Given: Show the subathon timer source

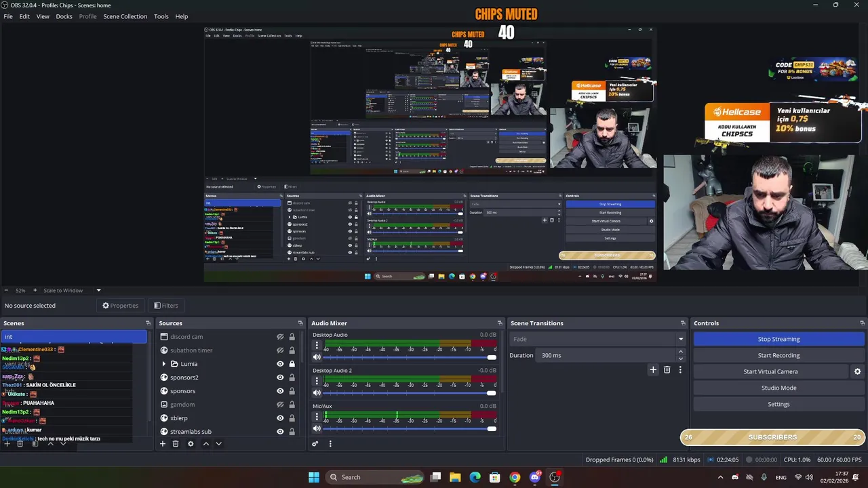Looking at the screenshot, I should pos(280,350).
